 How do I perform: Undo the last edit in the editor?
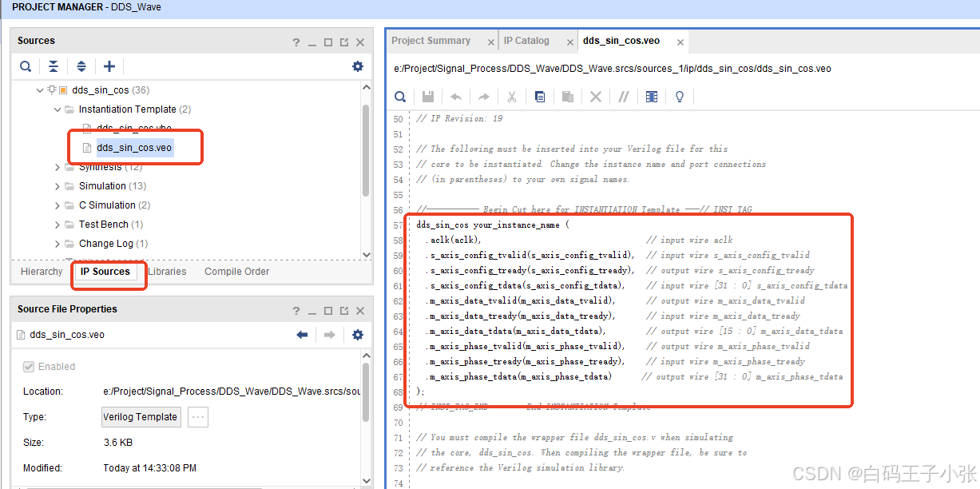(x=456, y=97)
